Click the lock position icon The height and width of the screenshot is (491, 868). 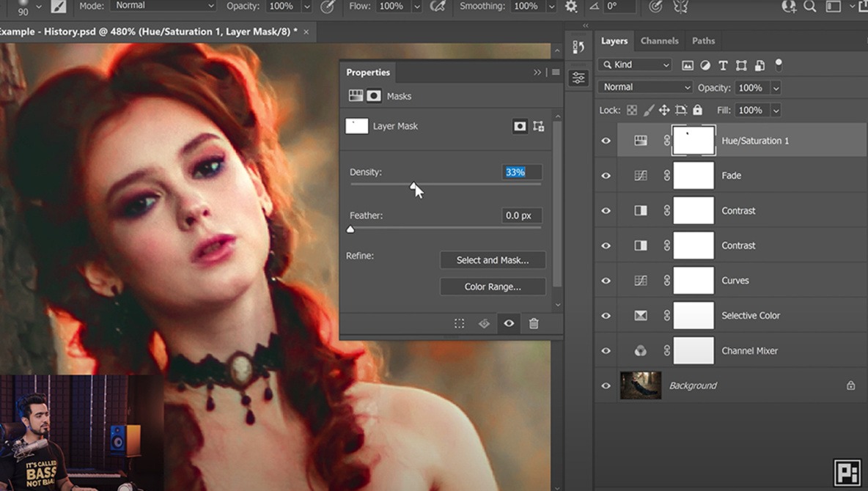tap(664, 110)
